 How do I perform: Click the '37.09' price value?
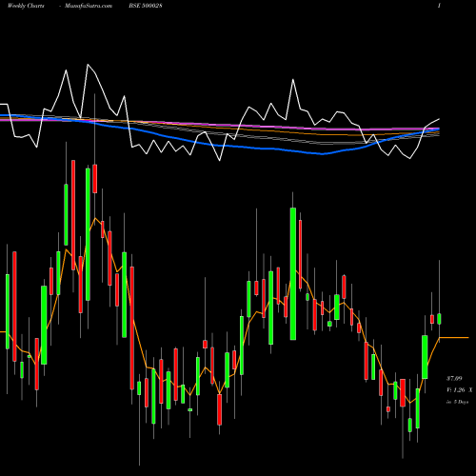pos(454,379)
